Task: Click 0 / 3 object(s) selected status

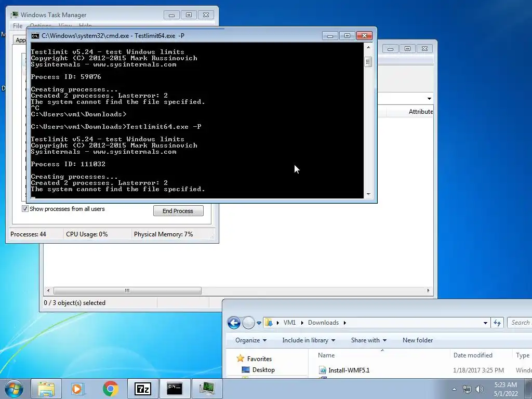Action: coord(75,303)
